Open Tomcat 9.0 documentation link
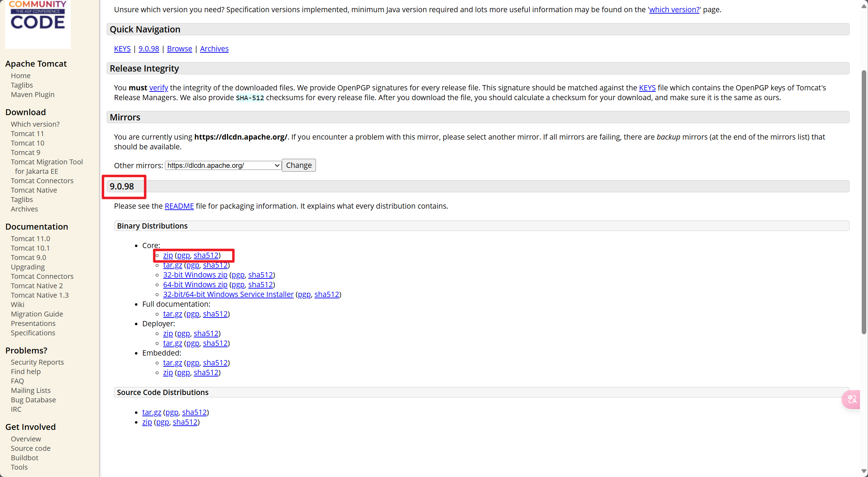The height and width of the screenshot is (477, 868). (x=28, y=258)
